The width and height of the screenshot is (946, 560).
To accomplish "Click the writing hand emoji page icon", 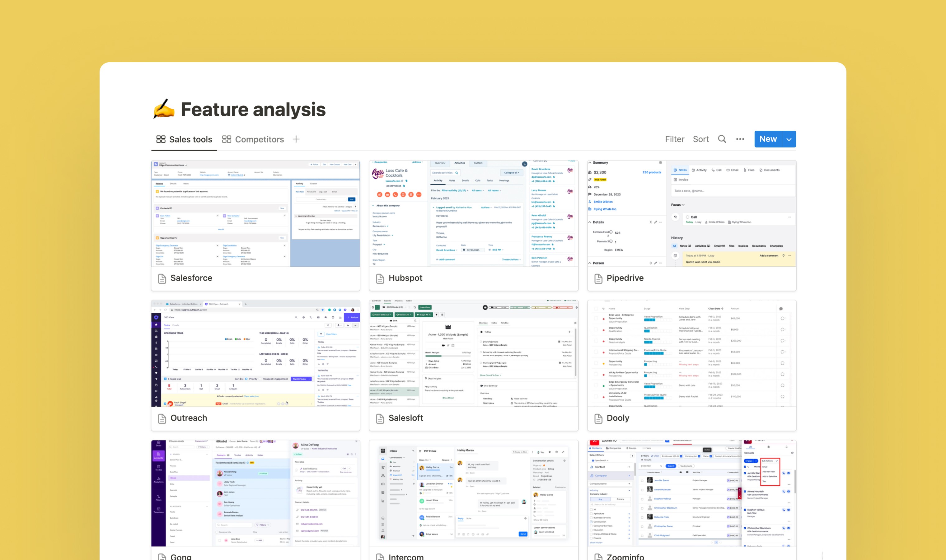I will [164, 109].
